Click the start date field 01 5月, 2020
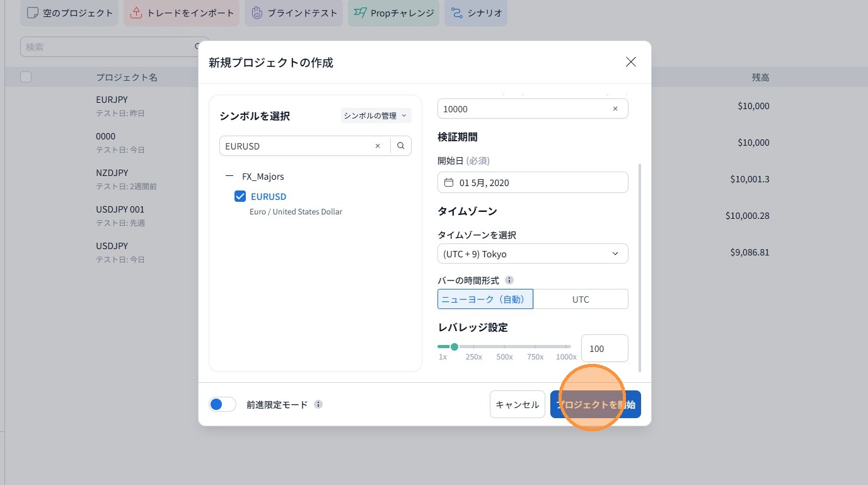 pyautogui.click(x=533, y=182)
